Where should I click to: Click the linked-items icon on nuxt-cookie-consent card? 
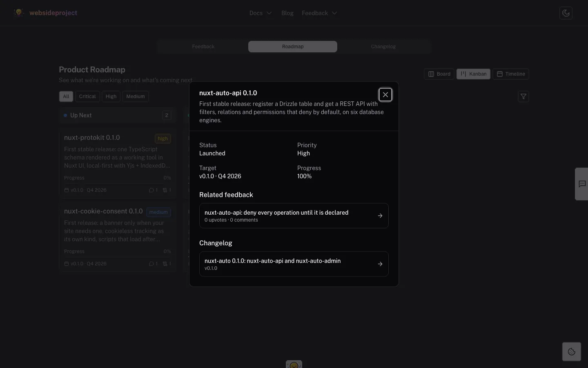(165, 264)
